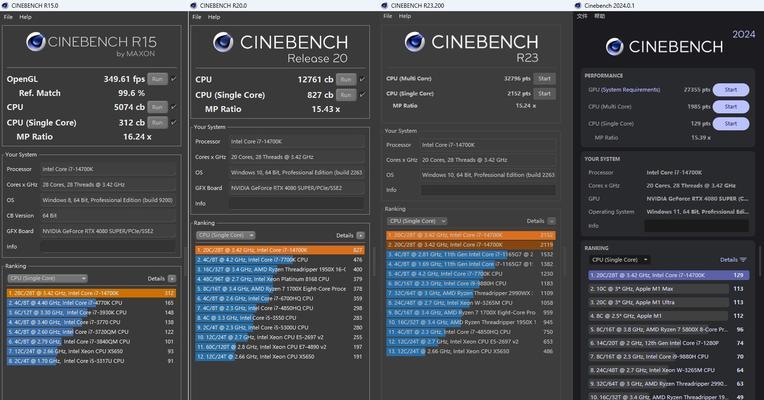Open the File menu in Cinebench R23

[388, 16]
